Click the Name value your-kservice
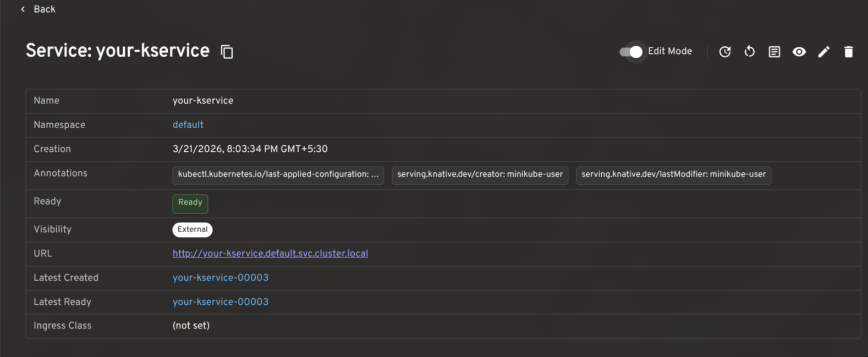This screenshot has width=868, height=357. tap(203, 101)
